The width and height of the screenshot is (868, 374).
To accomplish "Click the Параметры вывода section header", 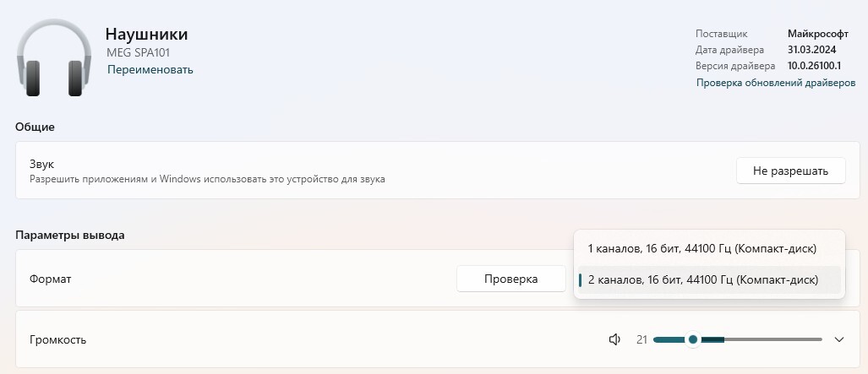I will tap(70, 236).
